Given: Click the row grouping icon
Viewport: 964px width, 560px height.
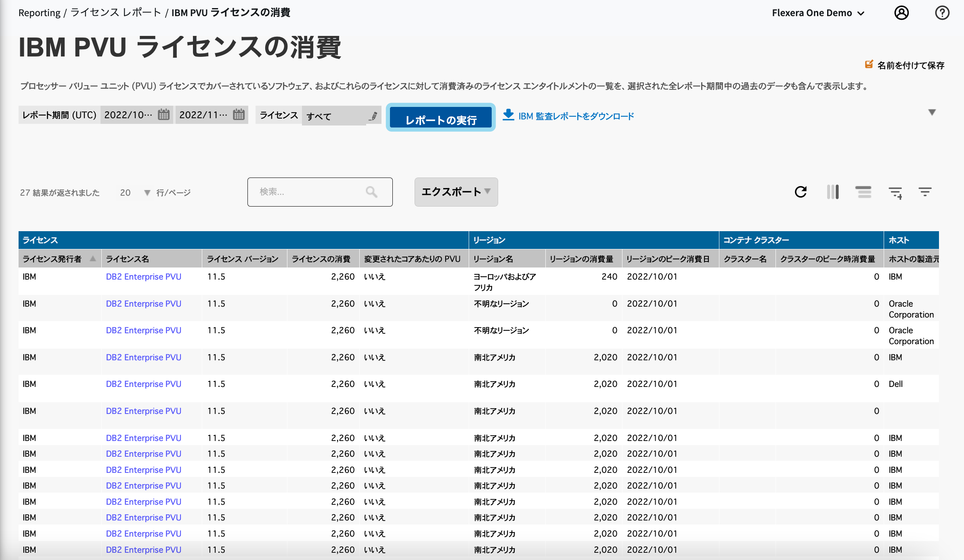Looking at the screenshot, I should click(x=864, y=192).
